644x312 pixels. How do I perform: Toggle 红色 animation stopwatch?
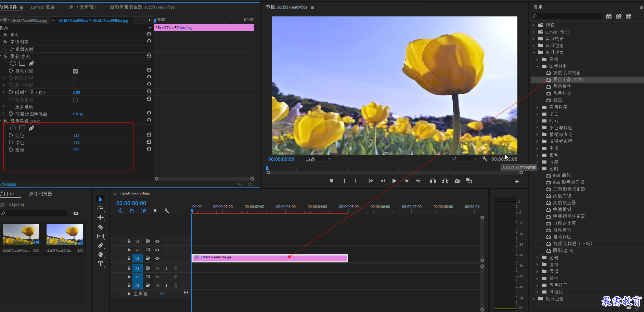pos(11,135)
